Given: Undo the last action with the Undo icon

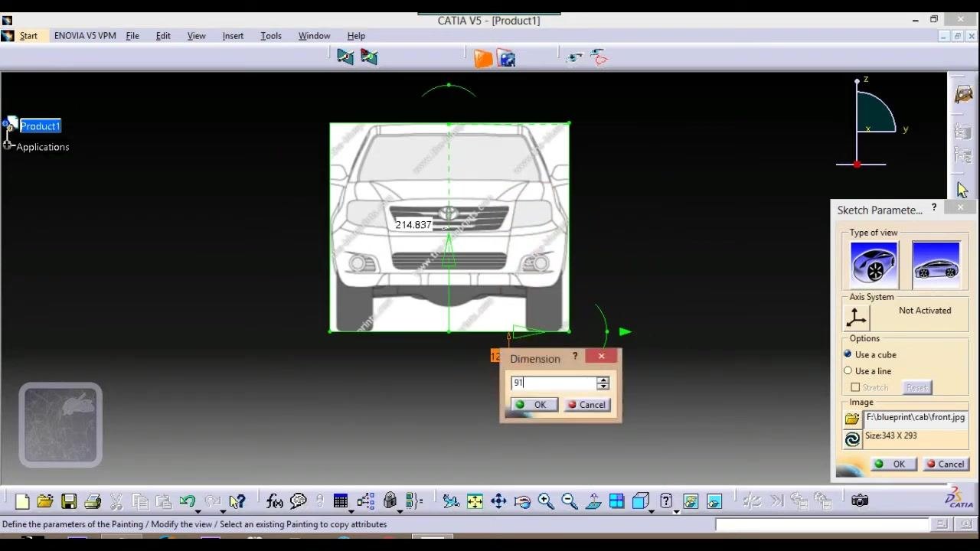Looking at the screenshot, I should (186, 501).
